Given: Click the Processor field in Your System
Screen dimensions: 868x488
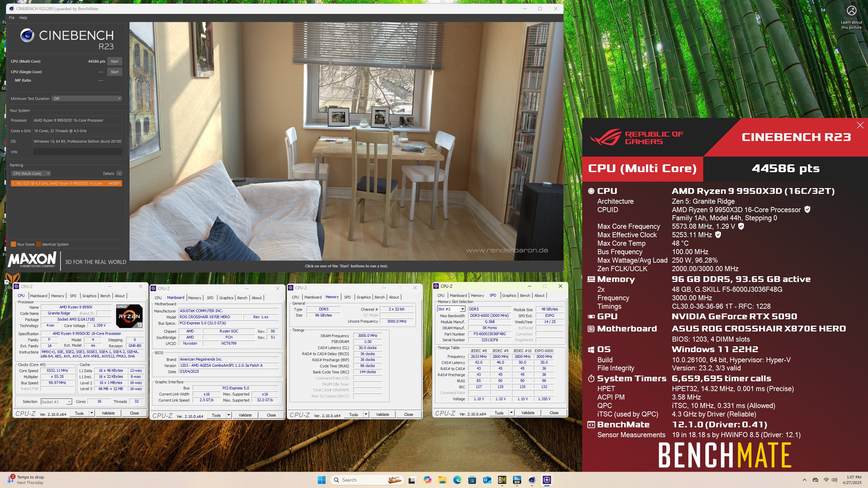Looking at the screenshot, I should coord(77,120).
